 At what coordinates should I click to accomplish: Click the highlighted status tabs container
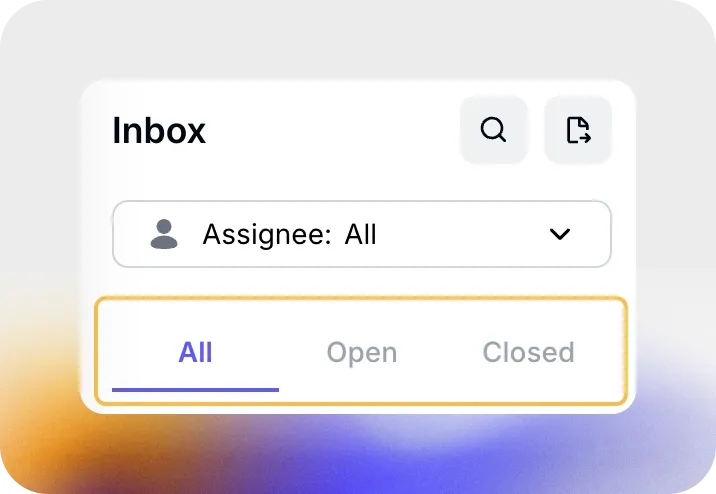pyautogui.click(x=361, y=351)
